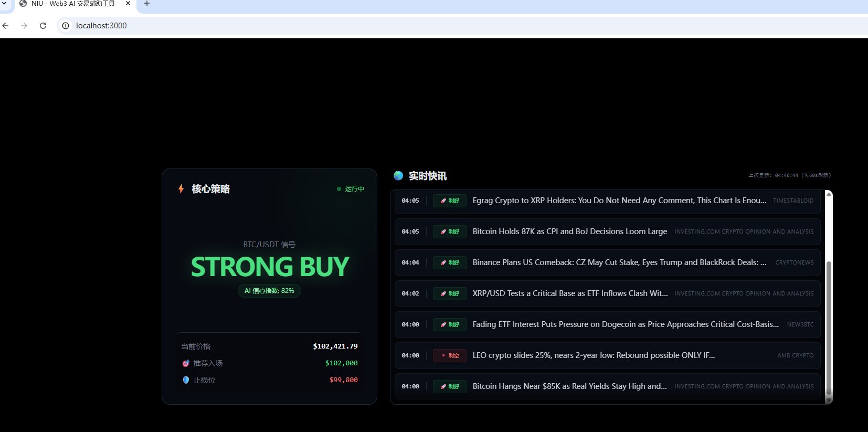
Task: Open a new browser tab
Action: [147, 4]
